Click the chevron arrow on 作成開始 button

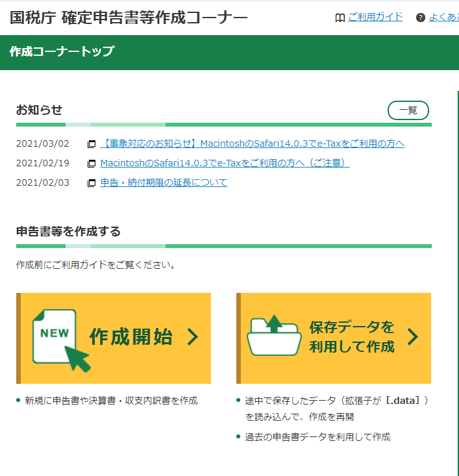193,336
